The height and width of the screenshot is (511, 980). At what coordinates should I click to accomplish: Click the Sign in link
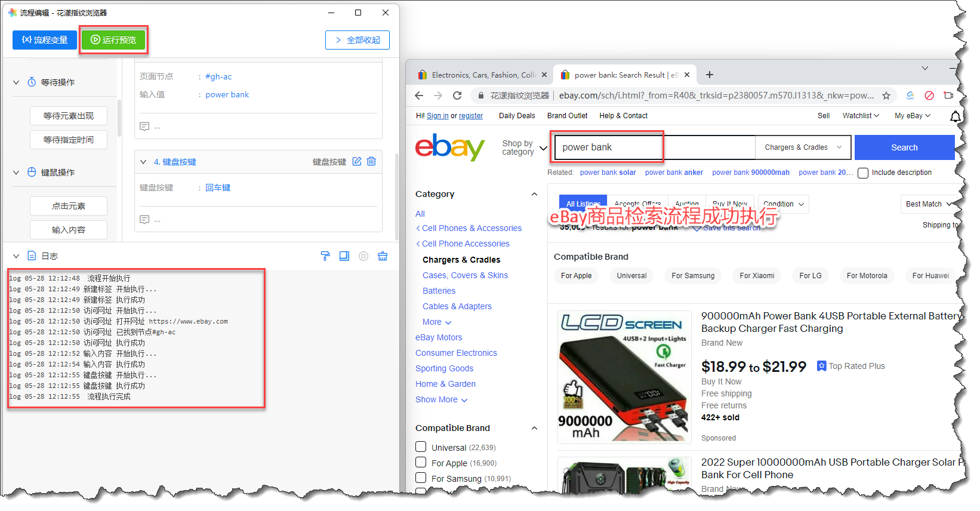tap(437, 116)
